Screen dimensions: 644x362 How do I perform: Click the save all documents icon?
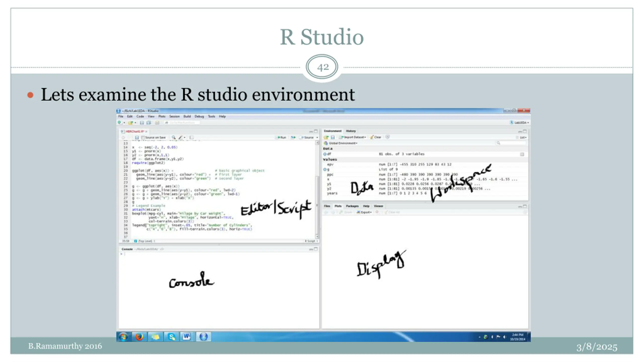pyautogui.click(x=149, y=123)
